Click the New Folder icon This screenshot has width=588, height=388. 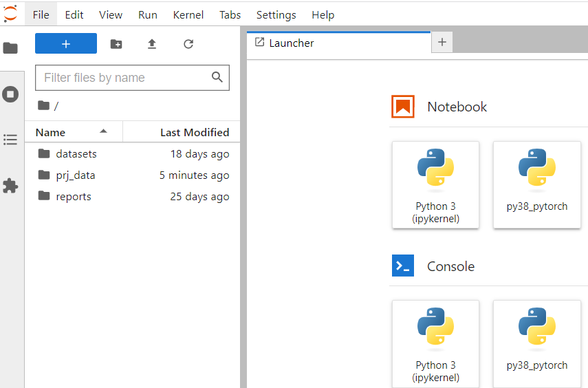click(x=116, y=44)
